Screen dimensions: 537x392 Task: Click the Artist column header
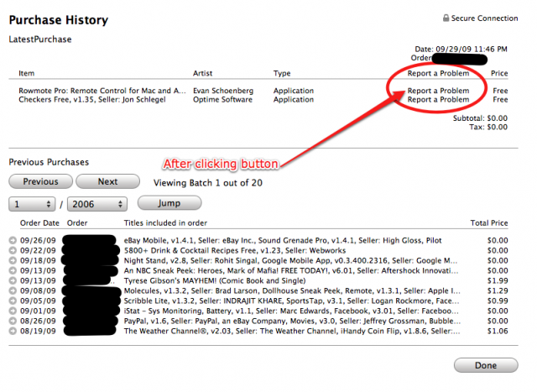(x=202, y=73)
